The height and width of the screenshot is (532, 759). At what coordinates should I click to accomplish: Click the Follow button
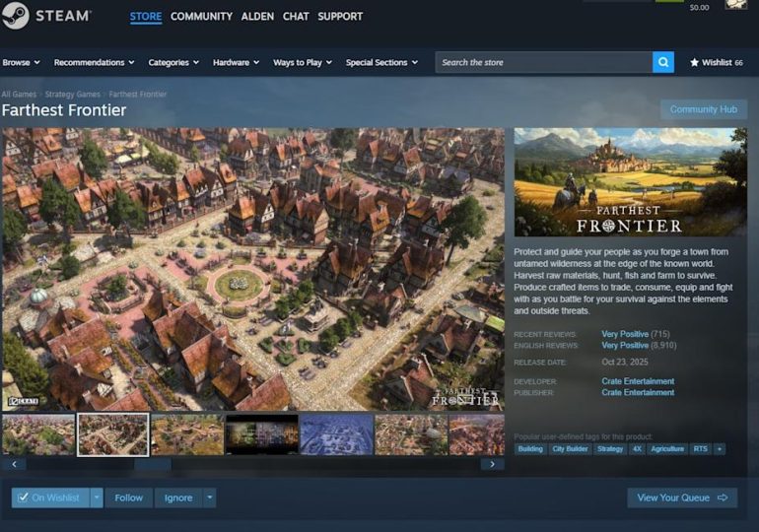[129, 498]
